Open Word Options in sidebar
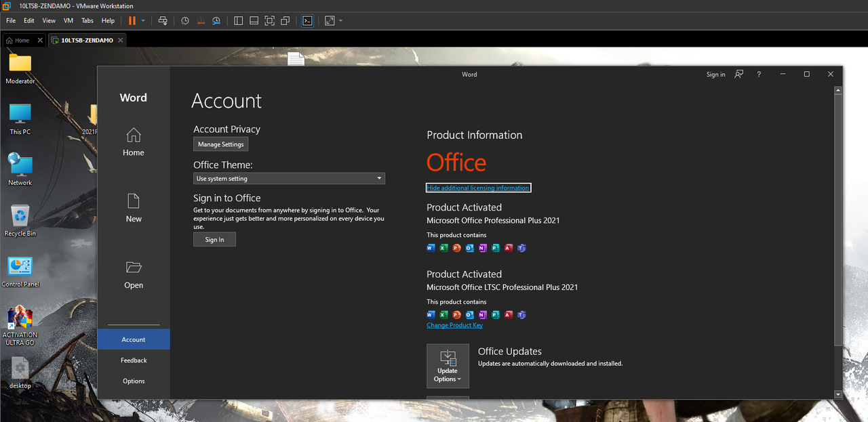 click(134, 381)
